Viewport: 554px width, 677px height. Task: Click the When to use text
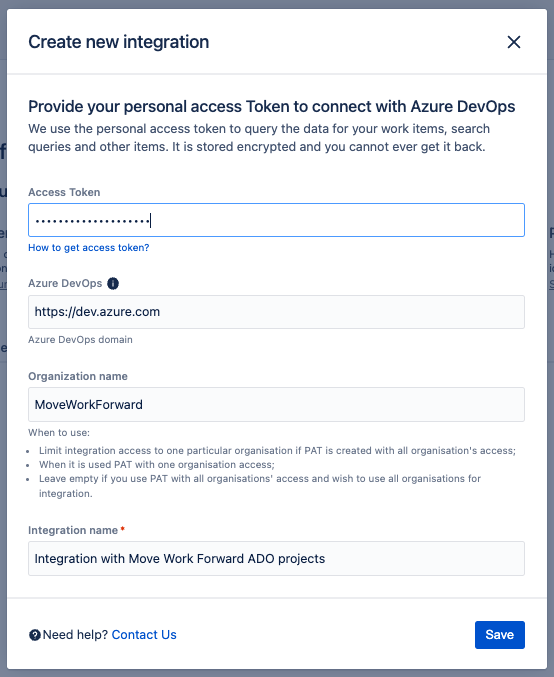click(x=59, y=433)
